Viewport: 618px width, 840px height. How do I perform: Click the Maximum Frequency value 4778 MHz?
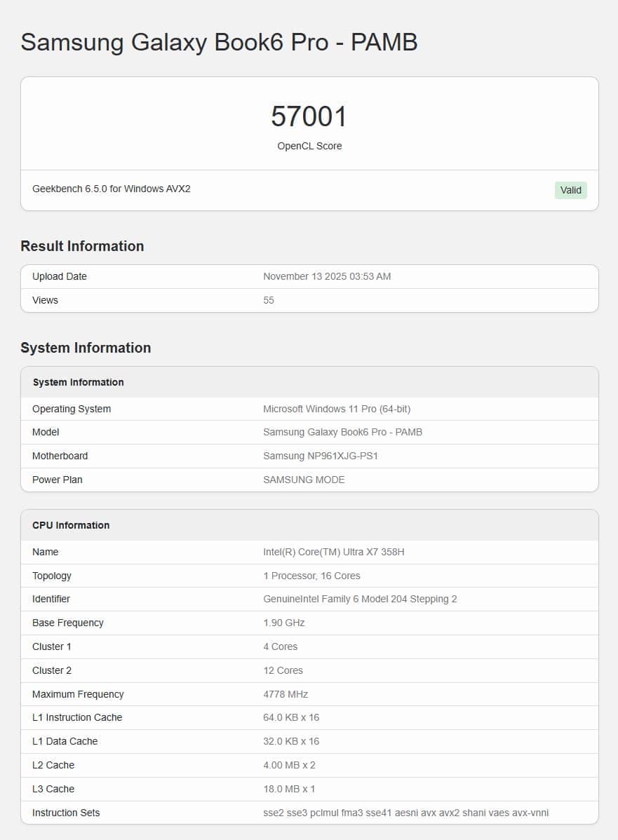pyautogui.click(x=286, y=694)
